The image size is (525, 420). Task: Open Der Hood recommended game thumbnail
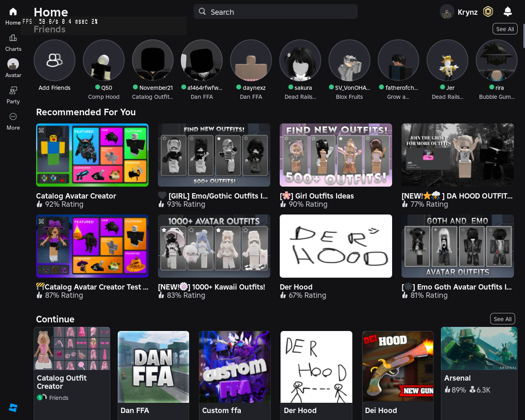[336, 246]
